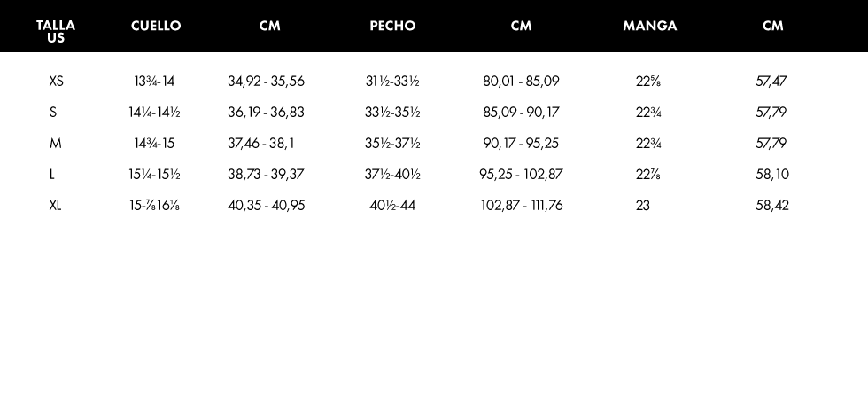
Task: Click the MANGA column header
Action: click(649, 26)
